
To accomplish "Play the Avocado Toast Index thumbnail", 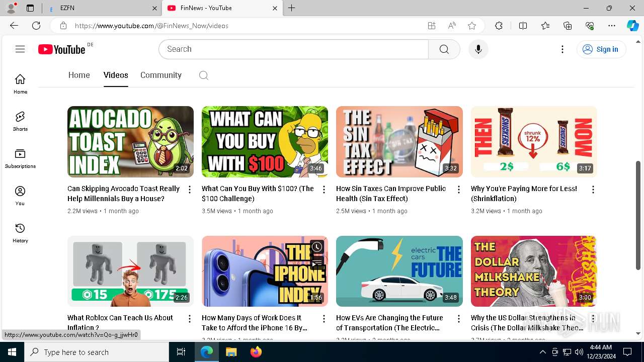I will click(x=130, y=142).
